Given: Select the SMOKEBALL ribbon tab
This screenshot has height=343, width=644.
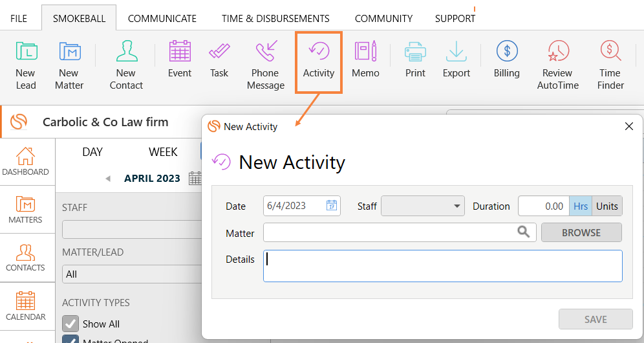Looking at the screenshot, I should click(x=79, y=19).
